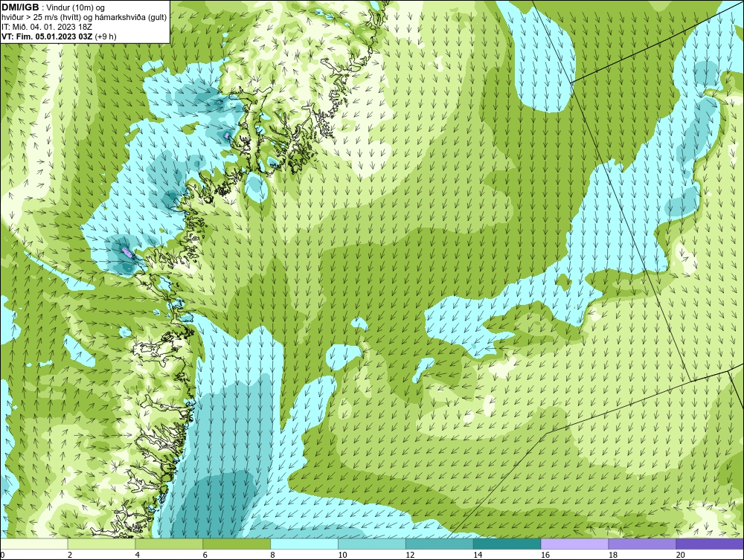Screen dimensions: 744x560
Task: Select the 18–20 m/s purple swatch
Action: [643, 544]
